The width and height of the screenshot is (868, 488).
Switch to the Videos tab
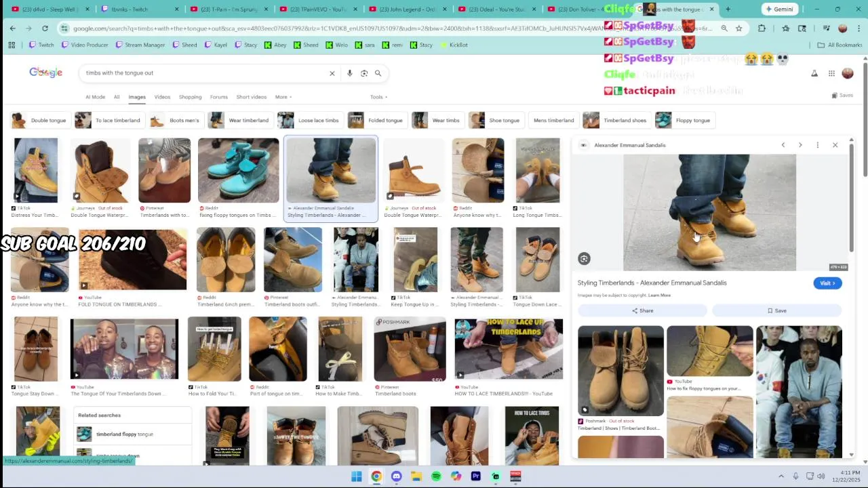162,97
